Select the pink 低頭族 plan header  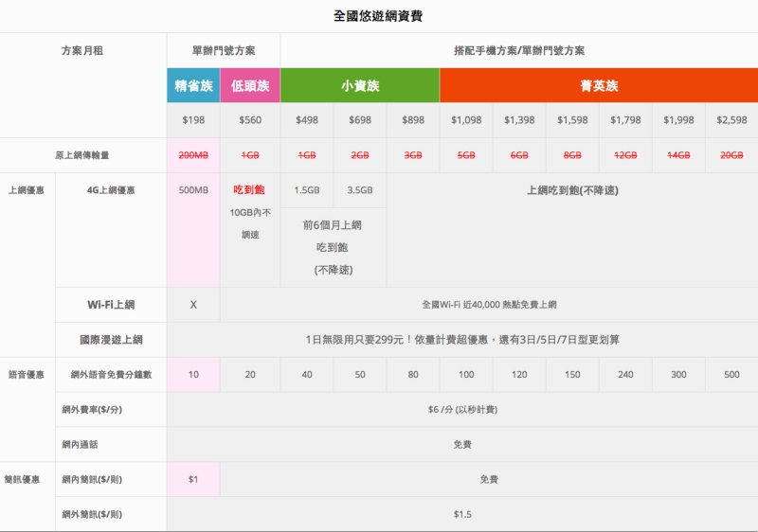point(250,86)
